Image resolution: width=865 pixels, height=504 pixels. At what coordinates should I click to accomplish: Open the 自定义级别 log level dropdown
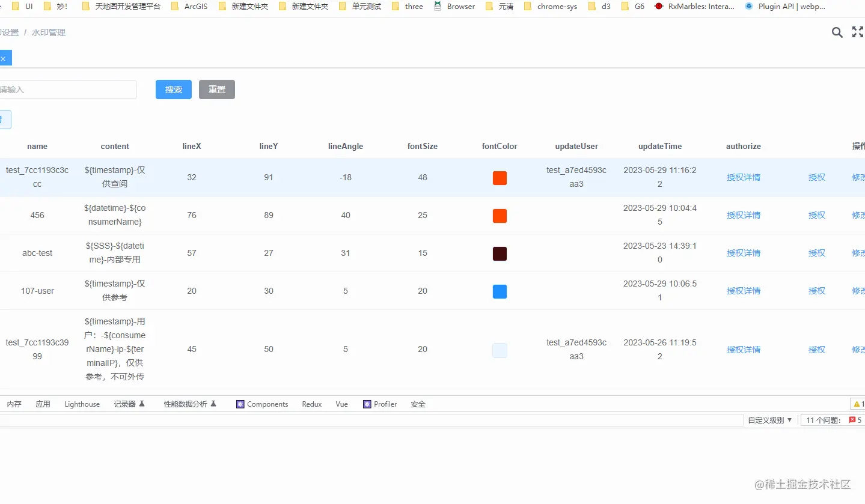(x=770, y=421)
